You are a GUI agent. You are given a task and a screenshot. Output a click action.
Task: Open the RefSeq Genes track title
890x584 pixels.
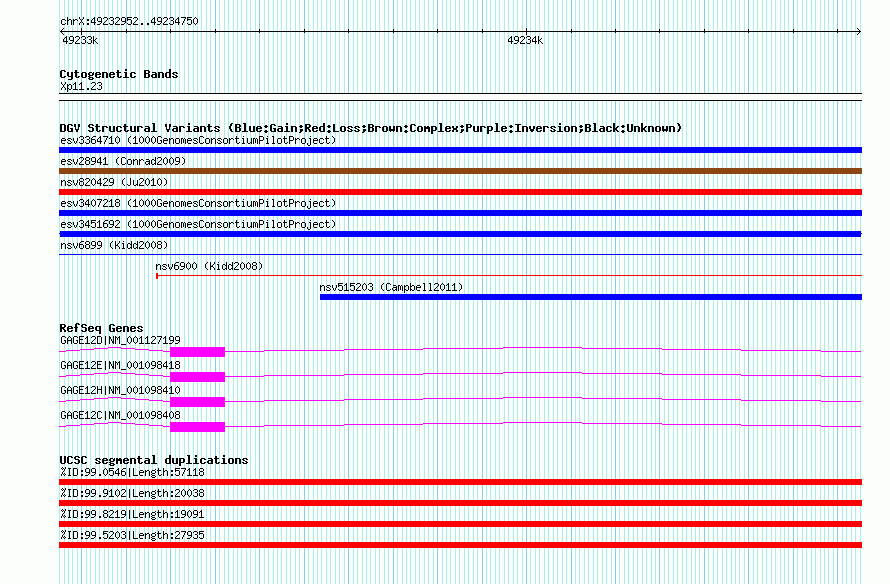pyautogui.click(x=101, y=328)
